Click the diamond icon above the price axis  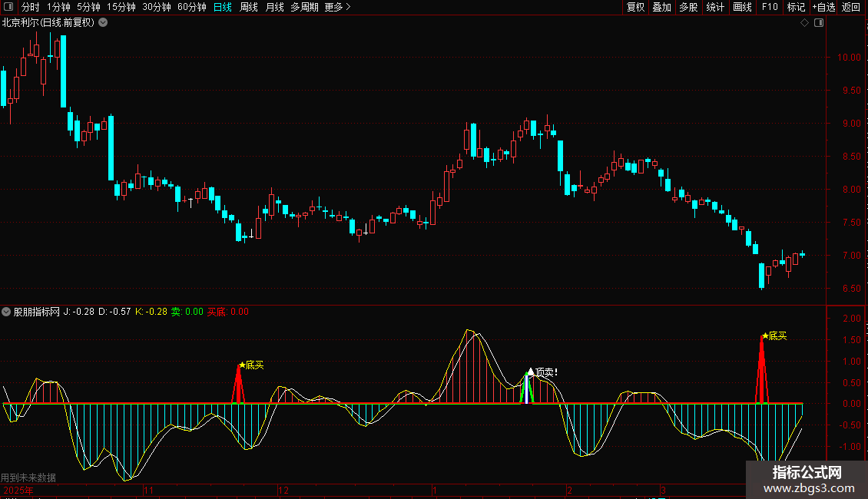pos(804,23)
